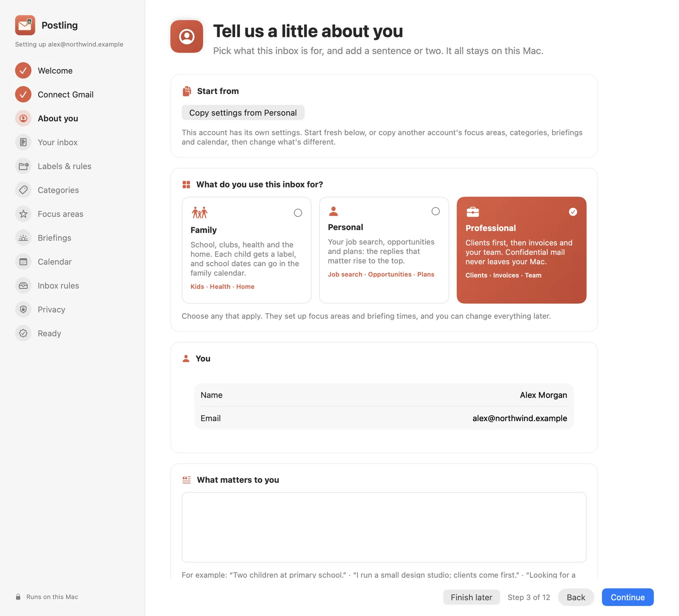Click the Email field alex@northwind.example
Image resolution: width=679 pixels, height=616 pixels.
point(384,418)
